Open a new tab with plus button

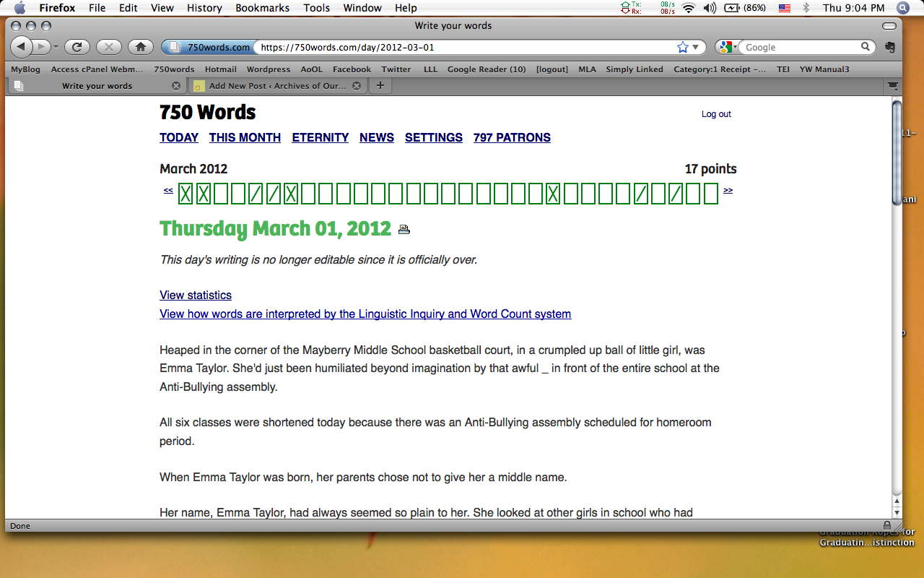click(380, 85)
